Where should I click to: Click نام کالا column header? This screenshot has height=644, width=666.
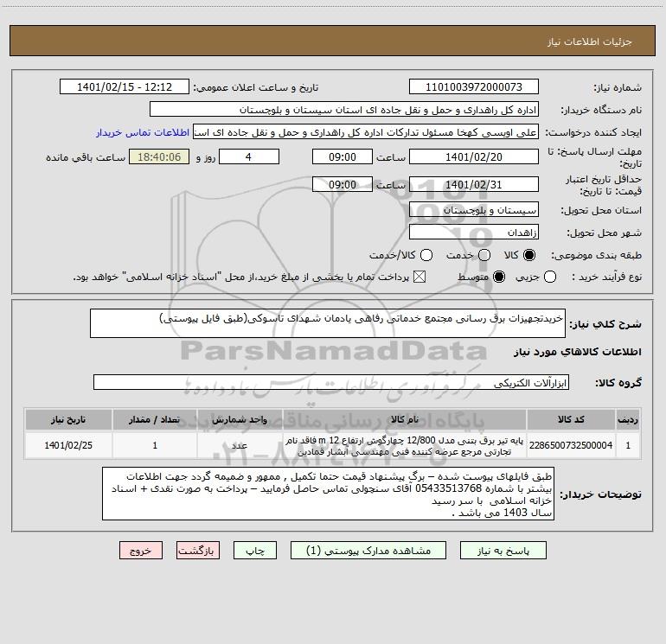click(405, 419)
